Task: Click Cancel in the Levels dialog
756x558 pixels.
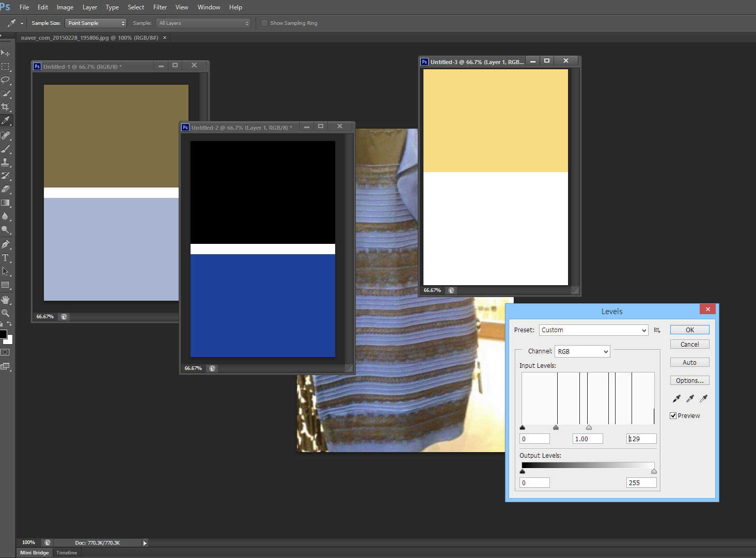Action: (690, 344)
